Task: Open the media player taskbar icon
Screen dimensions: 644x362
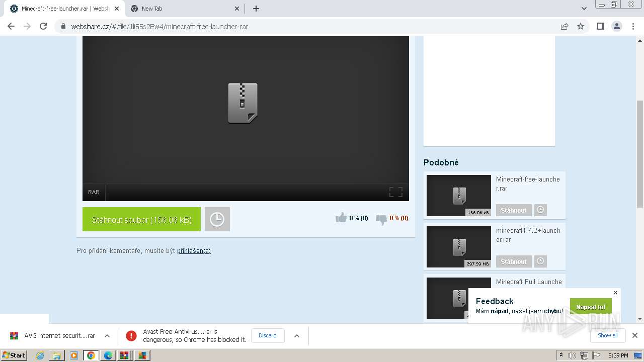Action: [74, 355]
